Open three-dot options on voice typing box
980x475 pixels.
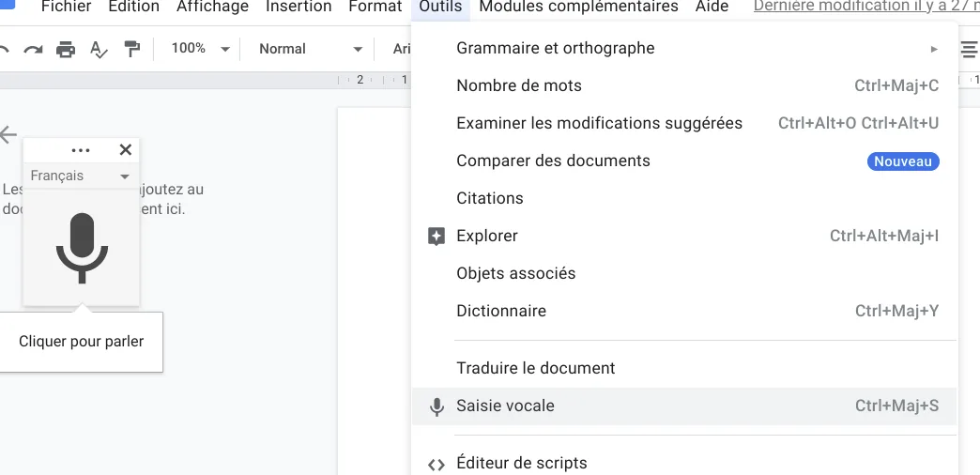tap(81, 150)
